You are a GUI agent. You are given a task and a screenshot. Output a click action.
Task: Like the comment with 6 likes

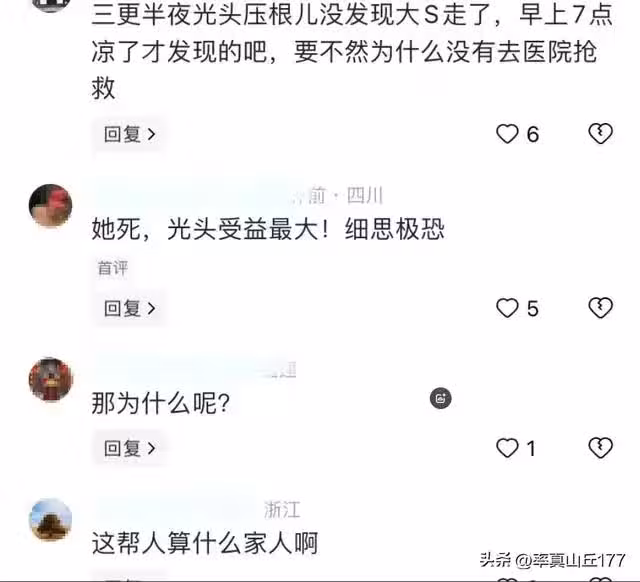(507, 134)
